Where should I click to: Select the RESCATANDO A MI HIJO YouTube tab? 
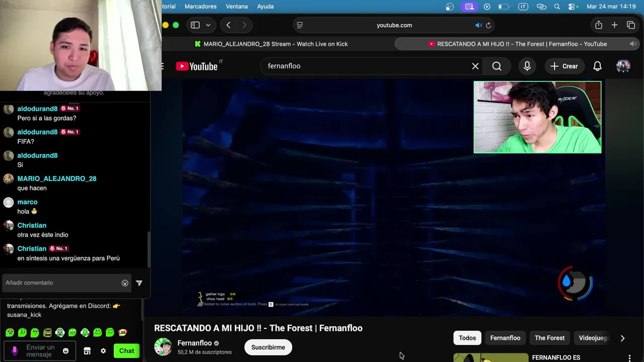coord(517,44)
